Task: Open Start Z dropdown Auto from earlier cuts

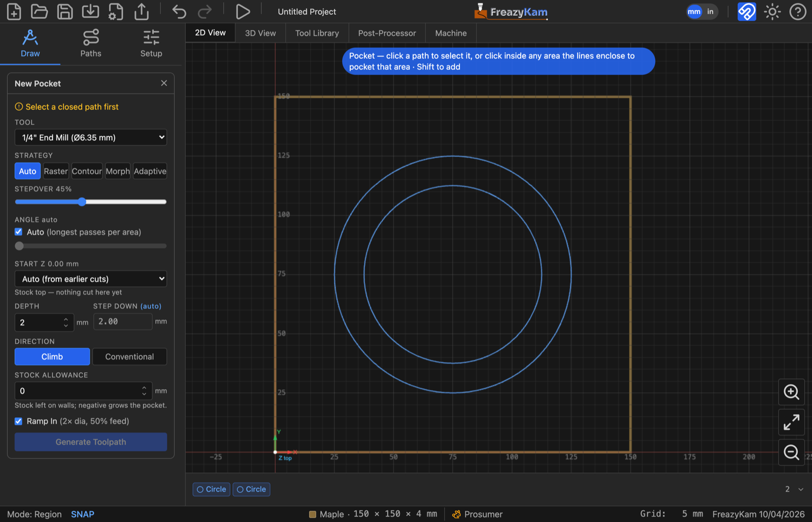Action: 91,279
